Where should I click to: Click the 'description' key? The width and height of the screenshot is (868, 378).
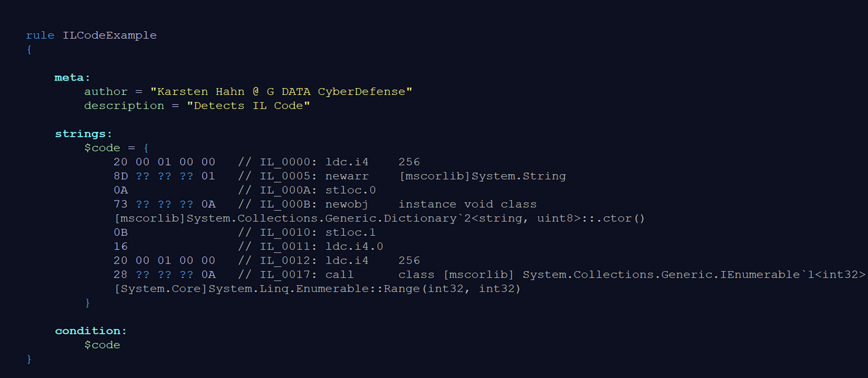pos(124,106)
